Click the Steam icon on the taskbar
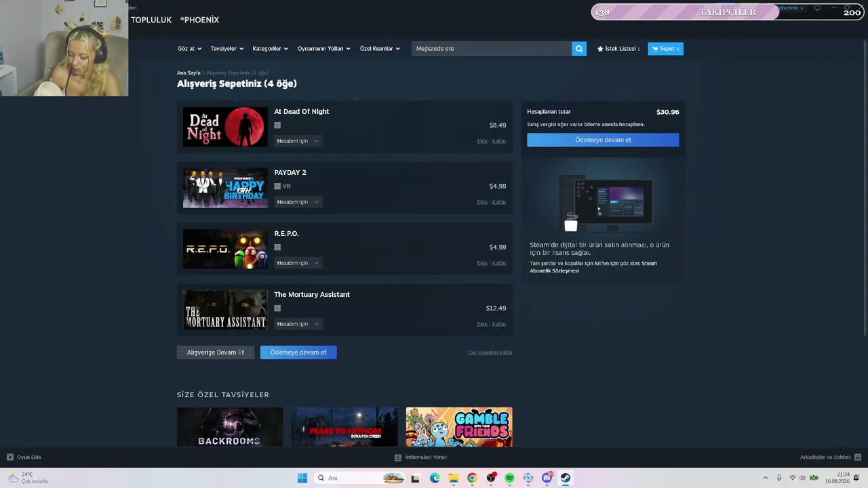 (565, 478)
